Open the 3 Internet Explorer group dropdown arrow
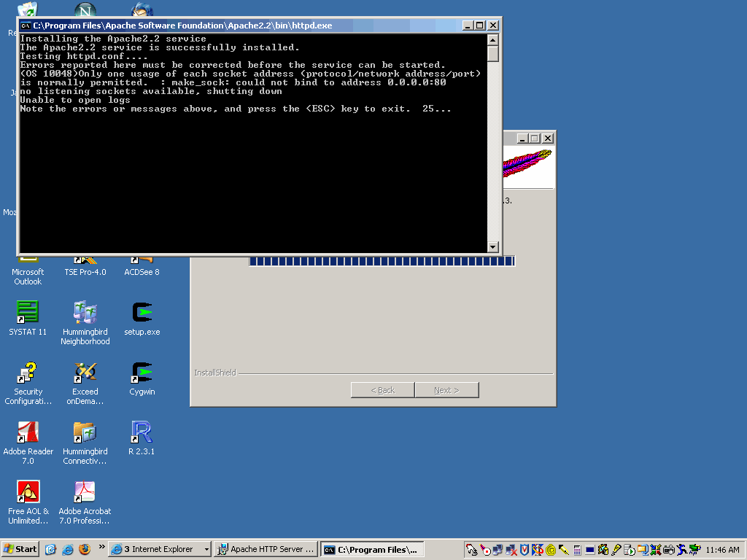The width and height of the screenshot is (747, 560). [x=206, y=550]
